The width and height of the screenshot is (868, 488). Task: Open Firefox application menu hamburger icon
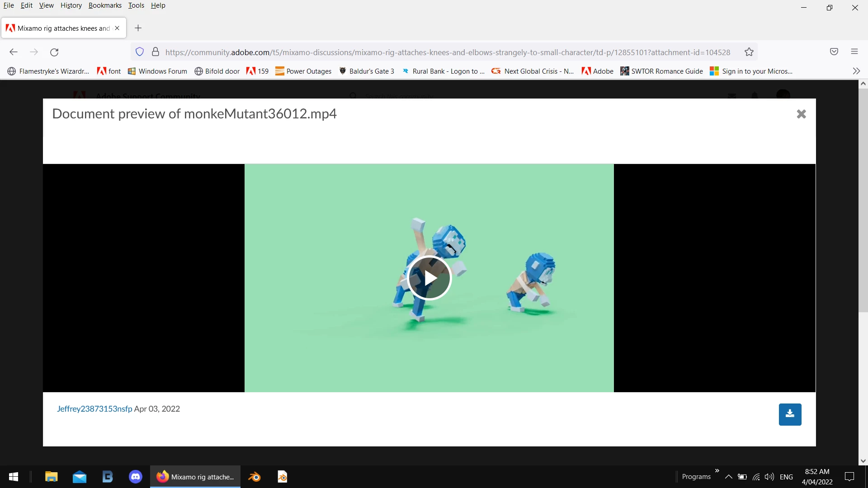click(x=854, y=52)
